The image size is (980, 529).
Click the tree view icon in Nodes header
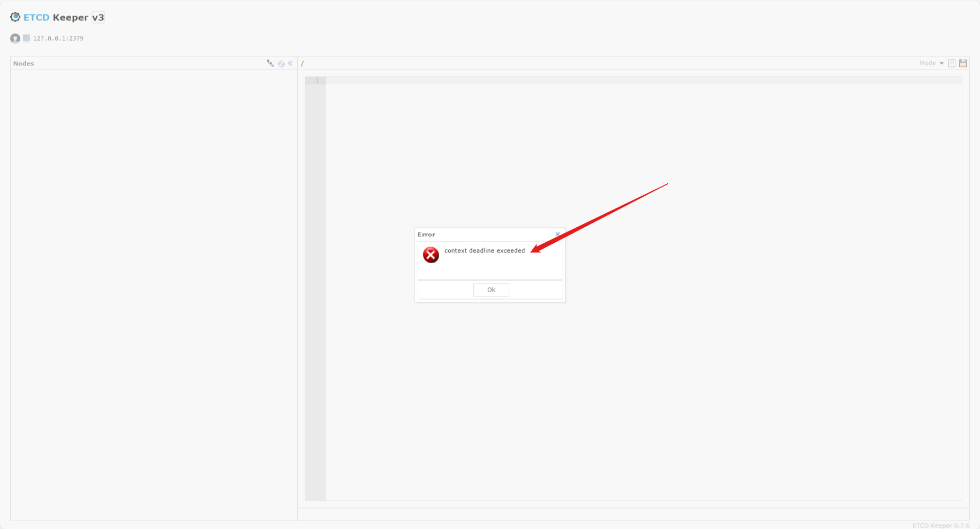[x=270, y=63]
